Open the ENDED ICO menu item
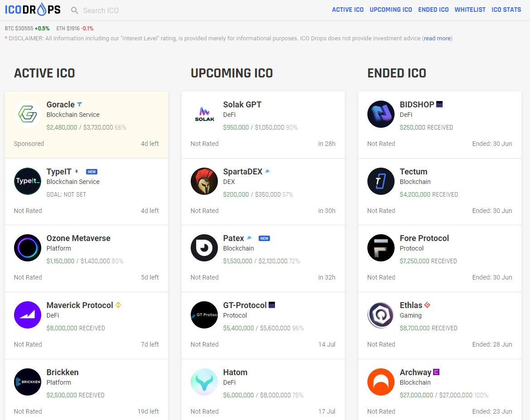Viewport: 530px width, 420px height. click(x=434, y=10)
